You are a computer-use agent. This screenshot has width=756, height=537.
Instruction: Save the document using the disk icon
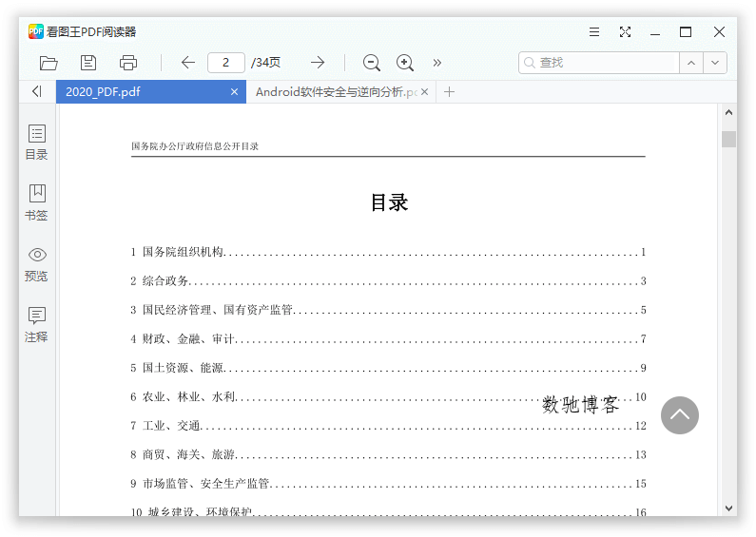pos(88,63)
